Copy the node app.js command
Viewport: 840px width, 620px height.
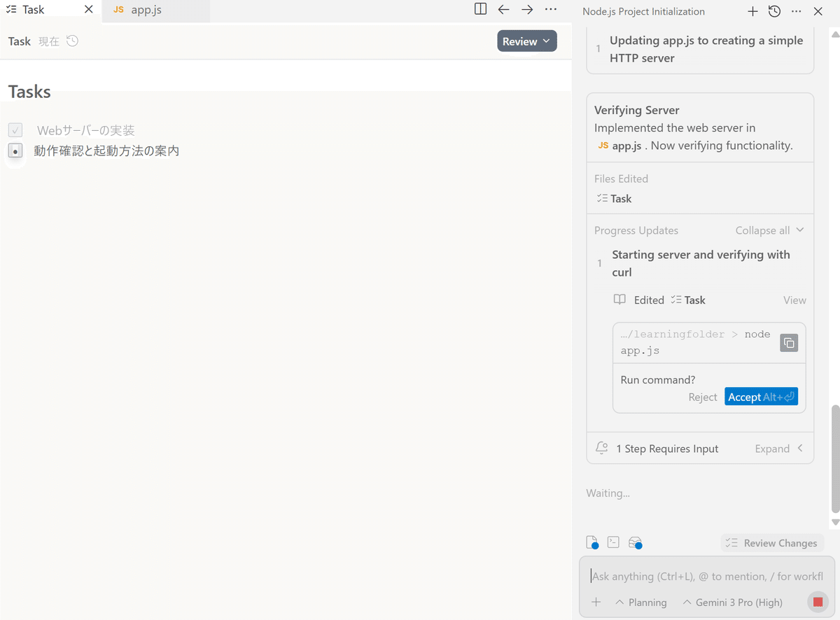(x=789, y=343)
